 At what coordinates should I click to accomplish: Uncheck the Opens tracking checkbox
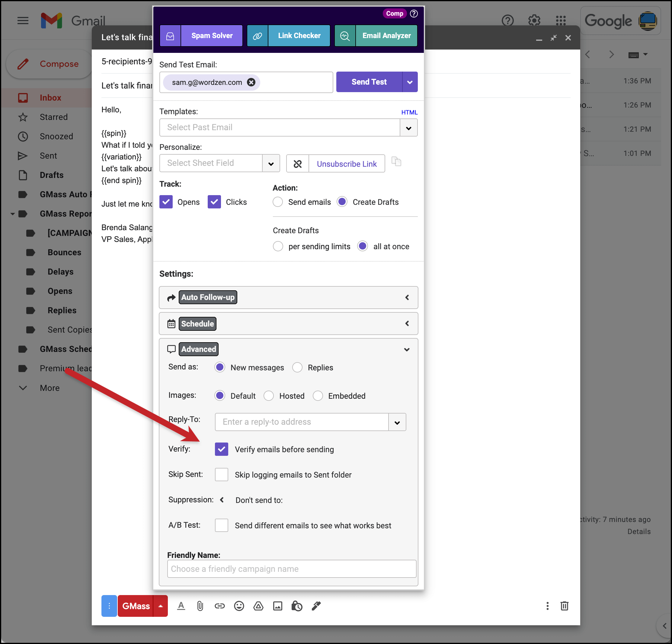coord(166,202)
